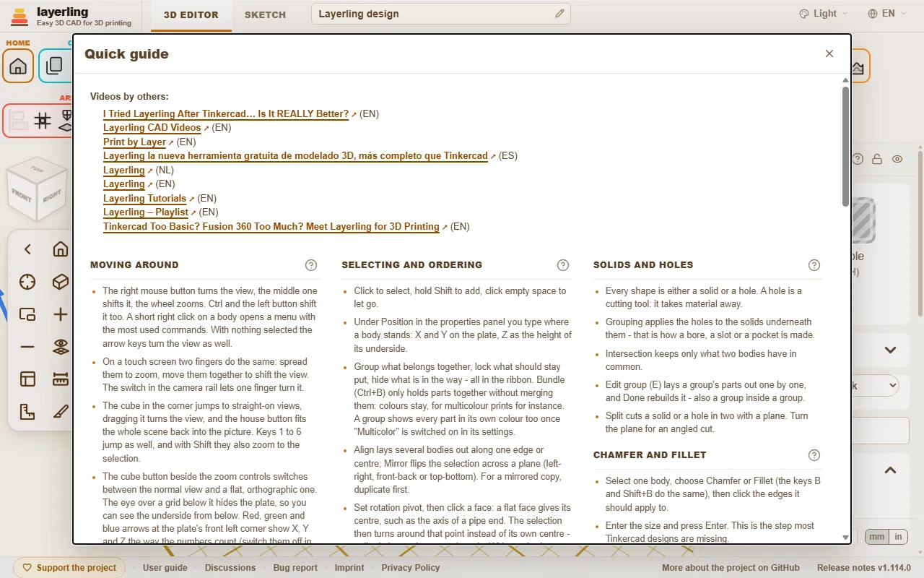924x578 pixels.
Task: Collapse the camera rail with the left chevron
Action: coord(27,249)
